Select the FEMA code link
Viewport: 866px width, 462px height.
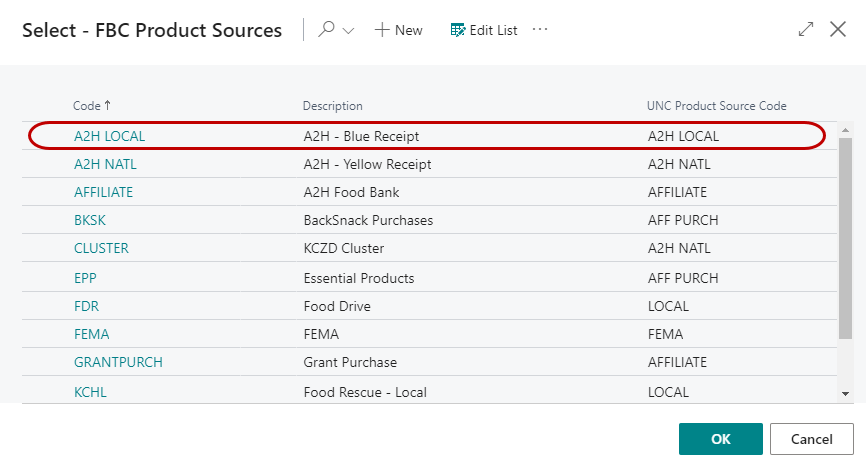91,334
